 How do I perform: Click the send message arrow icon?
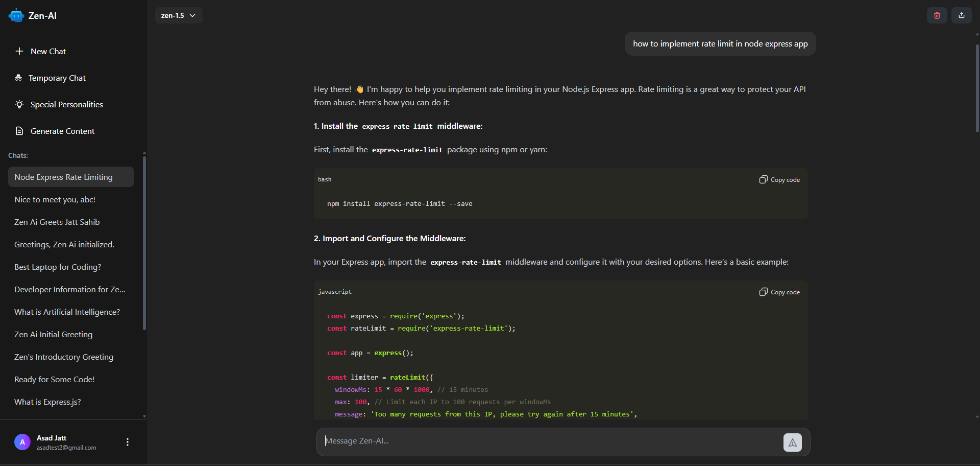pos(792,442)
